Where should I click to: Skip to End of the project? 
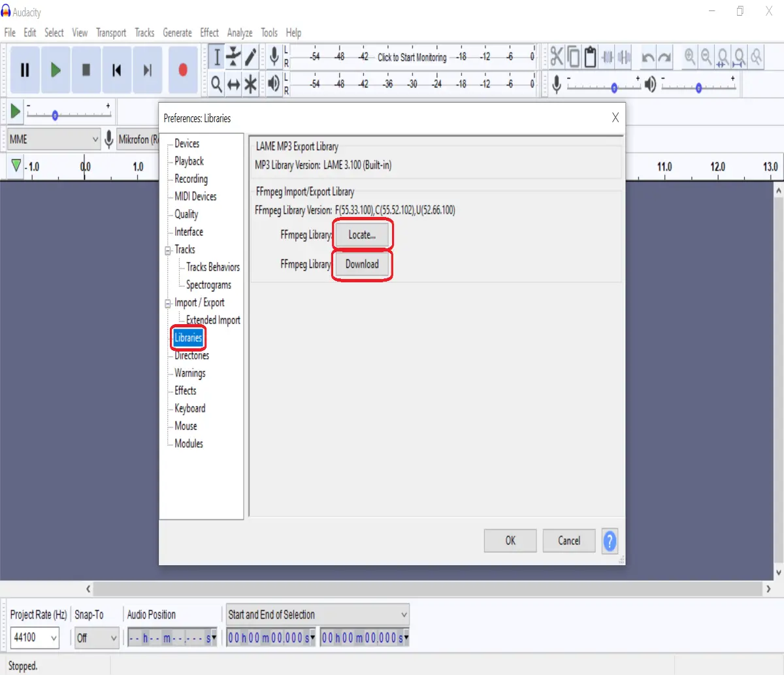[x=148, y=69]
